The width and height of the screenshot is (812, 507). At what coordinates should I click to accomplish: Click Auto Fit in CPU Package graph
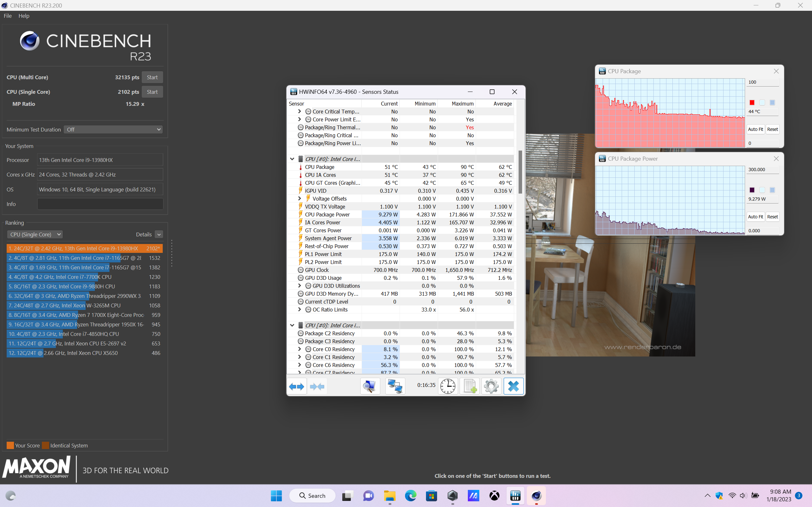pyautogui.click(x=755, y=129)
